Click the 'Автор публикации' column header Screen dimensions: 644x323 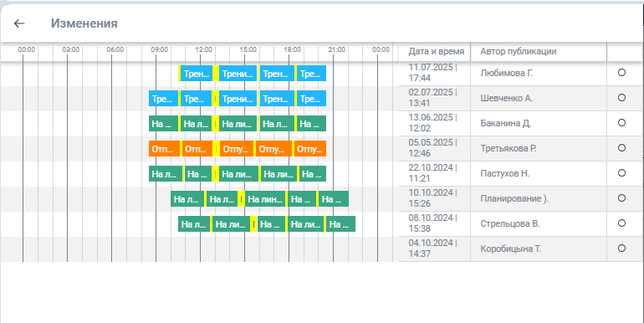(519, 51)
